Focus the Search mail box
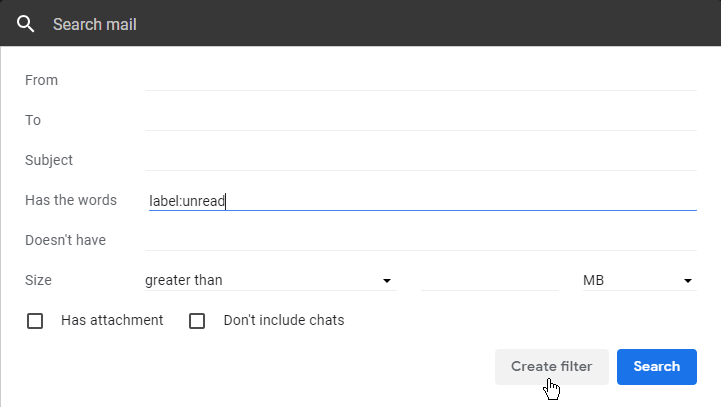Image resolution: width=721 pixels, height=407 pixels. pos(300,23)
